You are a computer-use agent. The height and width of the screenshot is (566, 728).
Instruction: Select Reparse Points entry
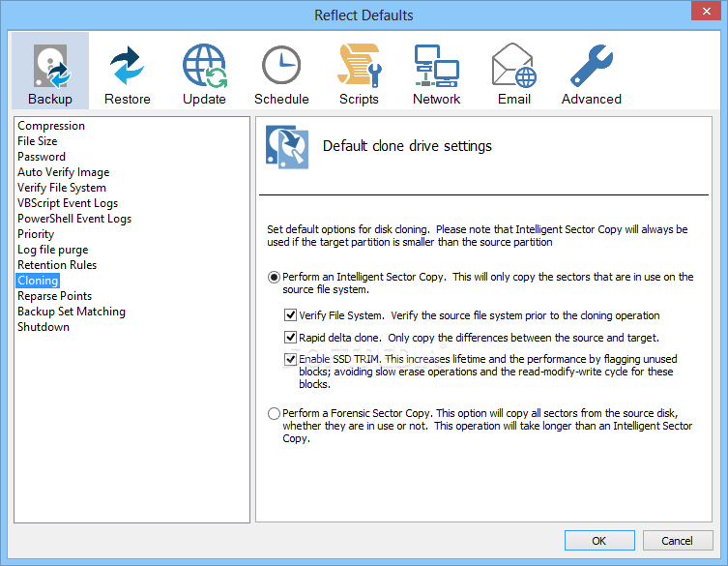55,296
